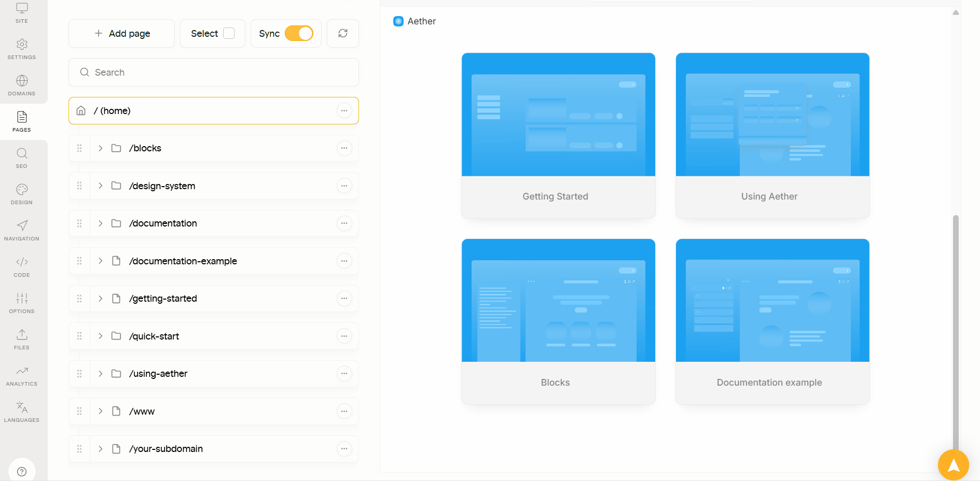This screenshot has width=980, height=481.
Task: Open the Analytics section
Action: [22, 376]
